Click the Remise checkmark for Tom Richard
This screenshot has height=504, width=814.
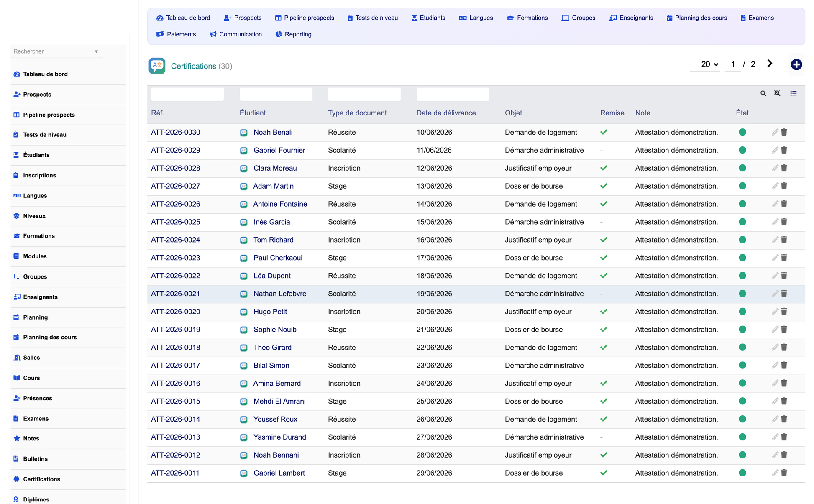point(604,240)
